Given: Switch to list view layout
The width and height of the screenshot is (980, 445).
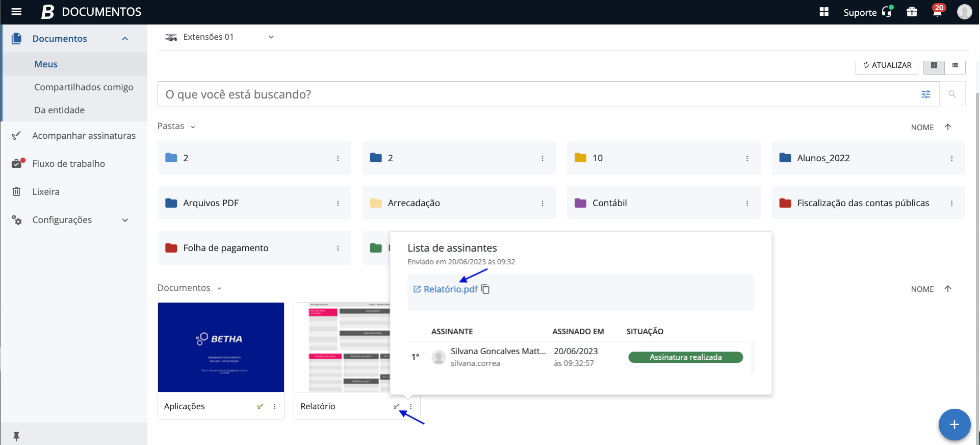Looking at the screenshot, I should point(955,65).
